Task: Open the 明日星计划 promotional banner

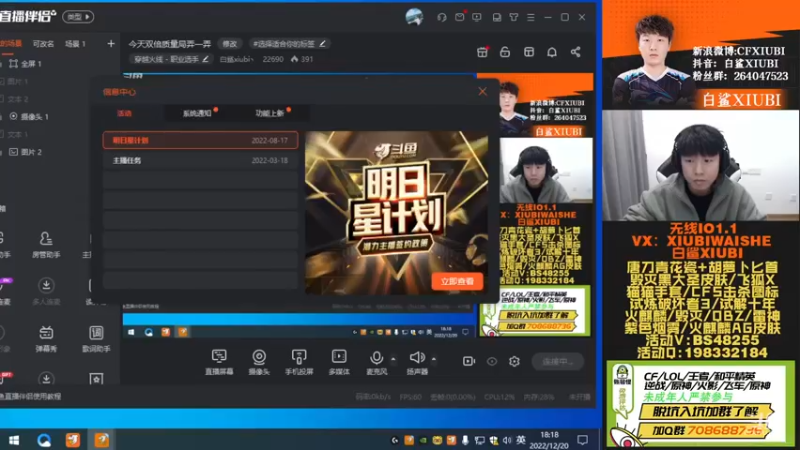Action: coord(396,212)
